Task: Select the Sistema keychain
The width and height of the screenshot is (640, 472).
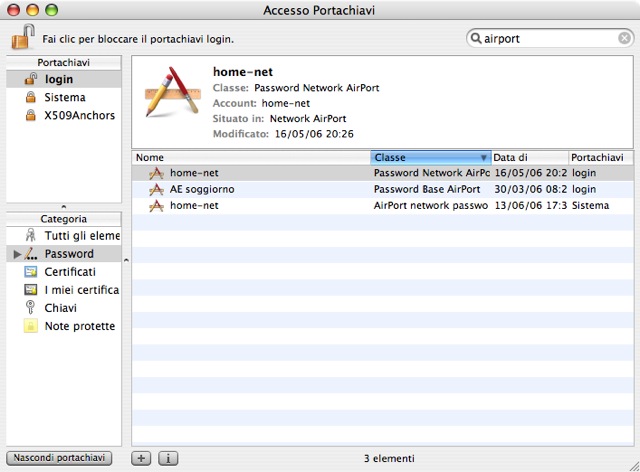Action: point(64,97)
